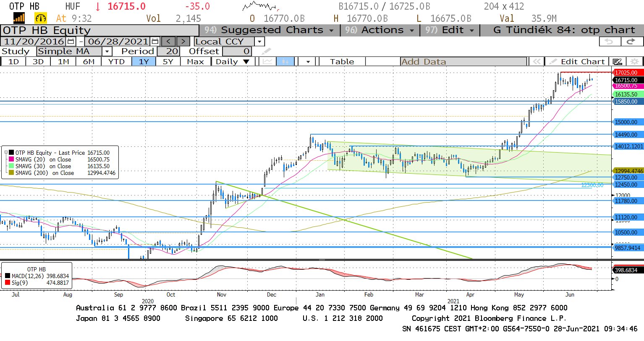Click the pencil icon next to Offset
This screenshot has width=644, height=341.
click(266, 52)
